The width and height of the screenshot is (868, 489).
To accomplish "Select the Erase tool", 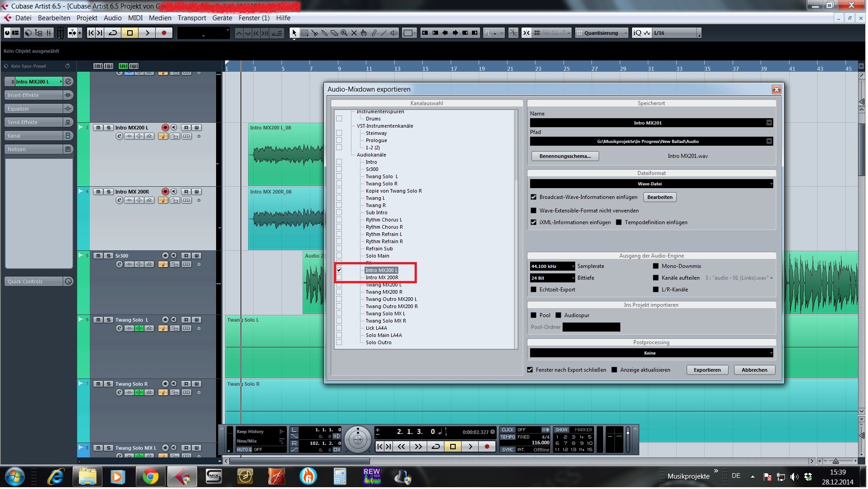I will point(335,33).
